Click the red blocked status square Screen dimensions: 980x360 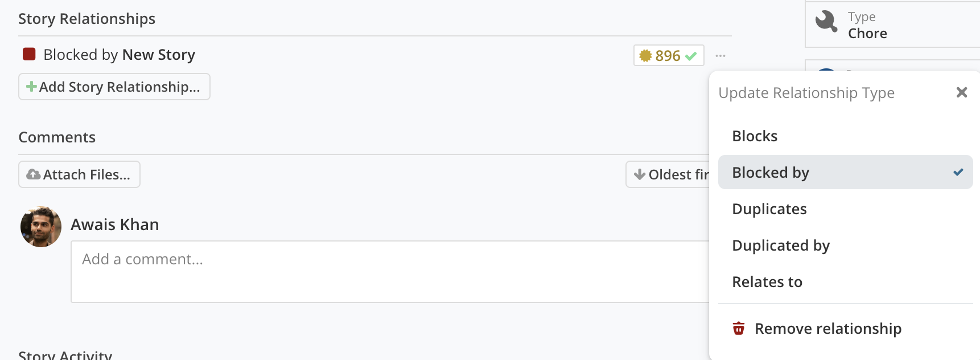(x=29, y=54)
